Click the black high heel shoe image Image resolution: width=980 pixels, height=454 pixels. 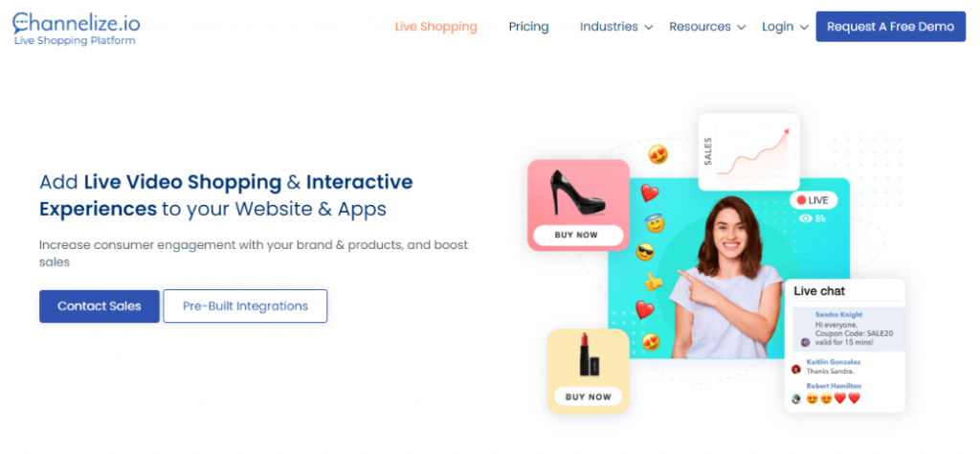coord(577,193)
